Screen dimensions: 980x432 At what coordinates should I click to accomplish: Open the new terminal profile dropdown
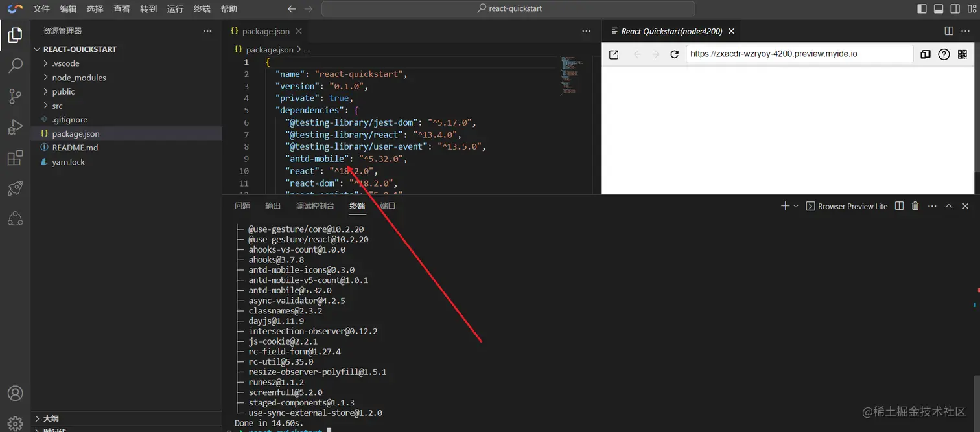coord(796,206)
